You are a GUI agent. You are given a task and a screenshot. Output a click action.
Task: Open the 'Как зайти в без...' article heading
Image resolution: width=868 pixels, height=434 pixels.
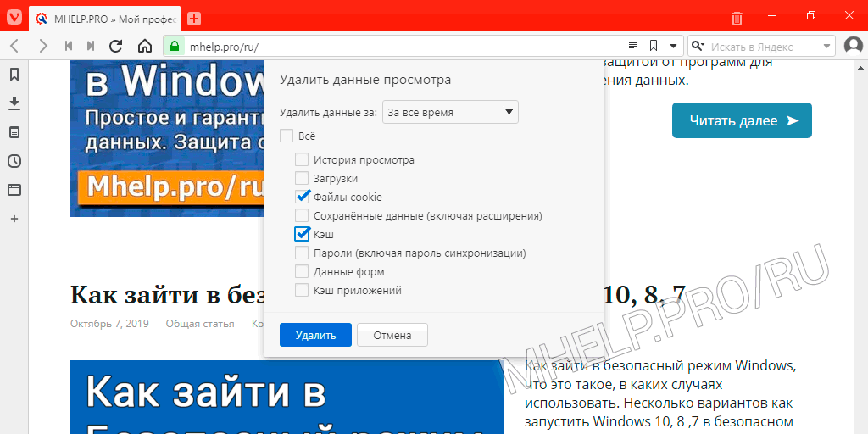[x=167, y=296]
